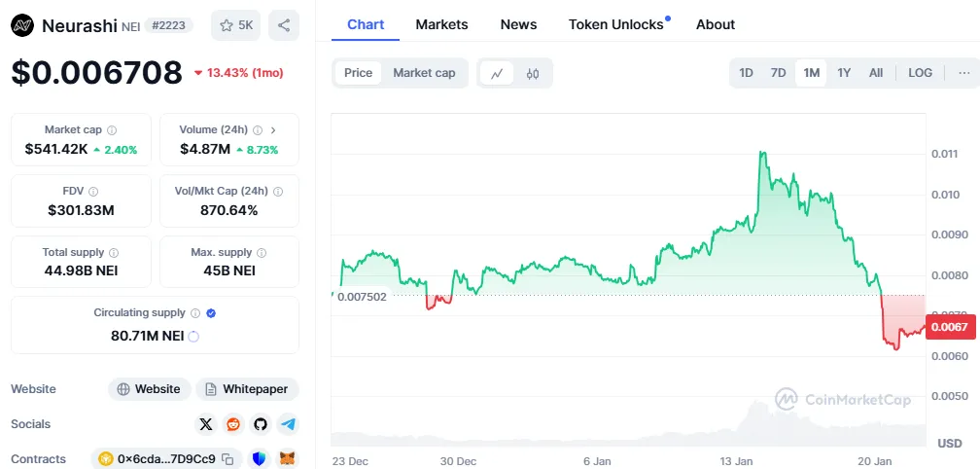Open the chart more options menu
The image size is (980, 469).
point(962,73)
